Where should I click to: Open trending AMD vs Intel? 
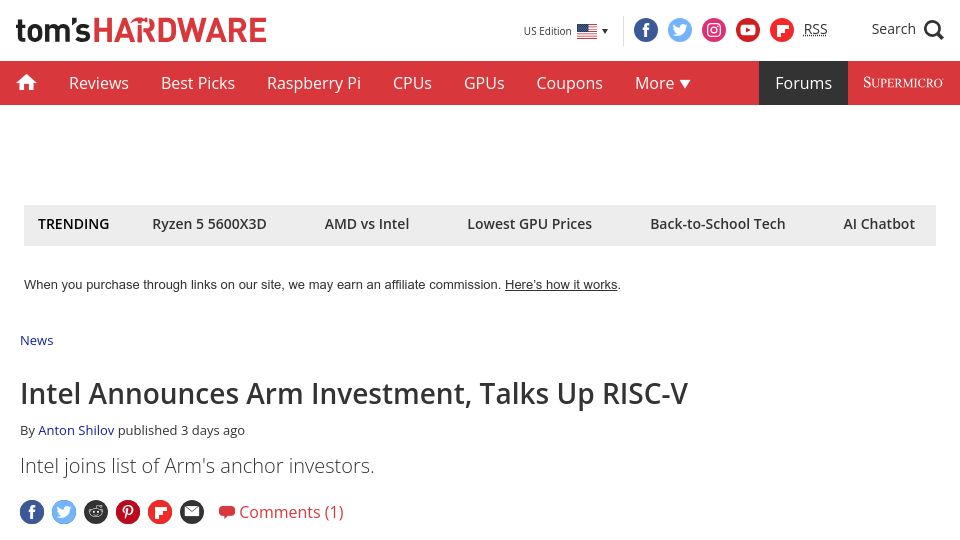367,224
